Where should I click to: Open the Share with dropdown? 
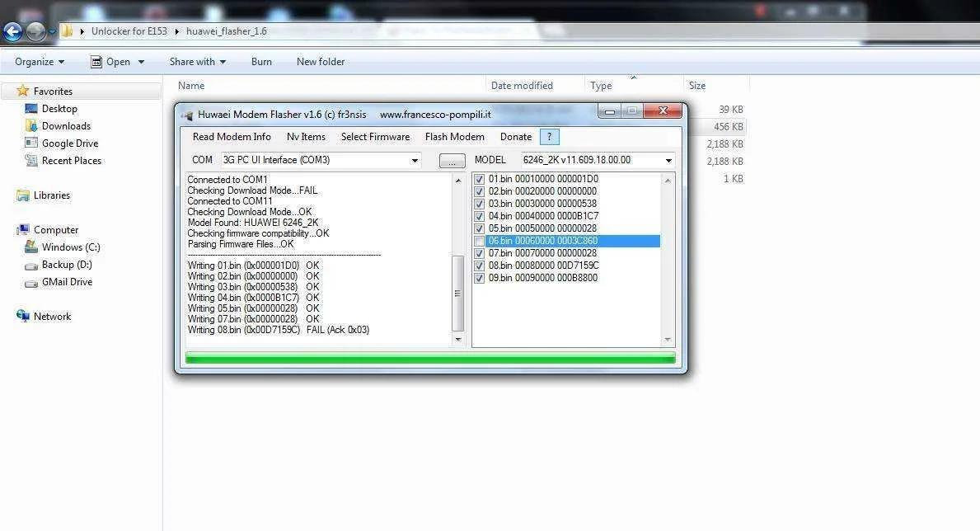(198, 61)
